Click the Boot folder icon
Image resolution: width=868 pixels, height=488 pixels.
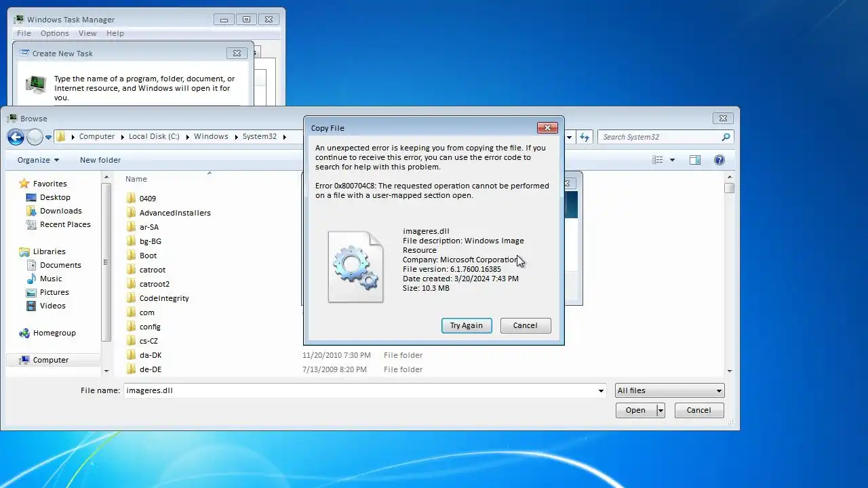pyautogui.click(x=132, y=256)
